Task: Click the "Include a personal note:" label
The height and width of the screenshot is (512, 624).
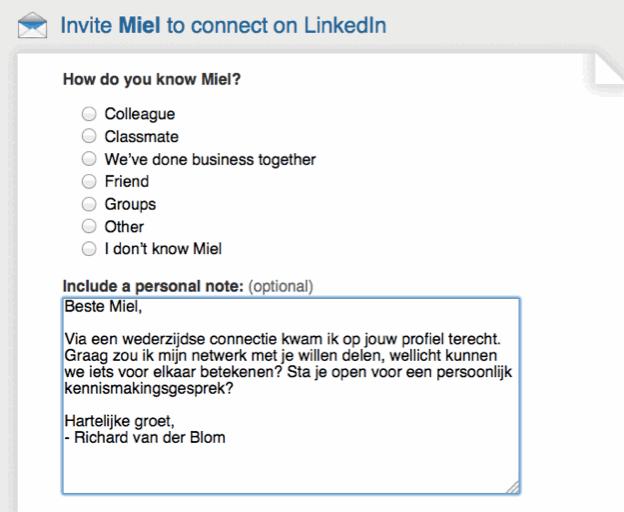Action: [152, 286]
